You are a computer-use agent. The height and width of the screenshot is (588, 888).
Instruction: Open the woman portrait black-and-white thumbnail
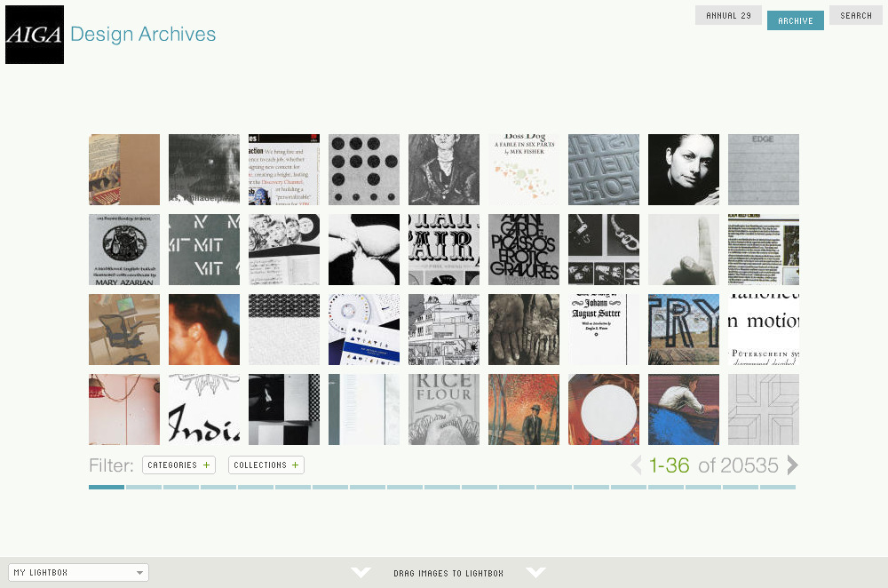[684, 170]
